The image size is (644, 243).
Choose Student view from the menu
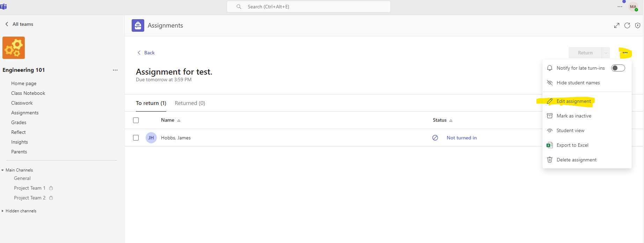(587, 130)
